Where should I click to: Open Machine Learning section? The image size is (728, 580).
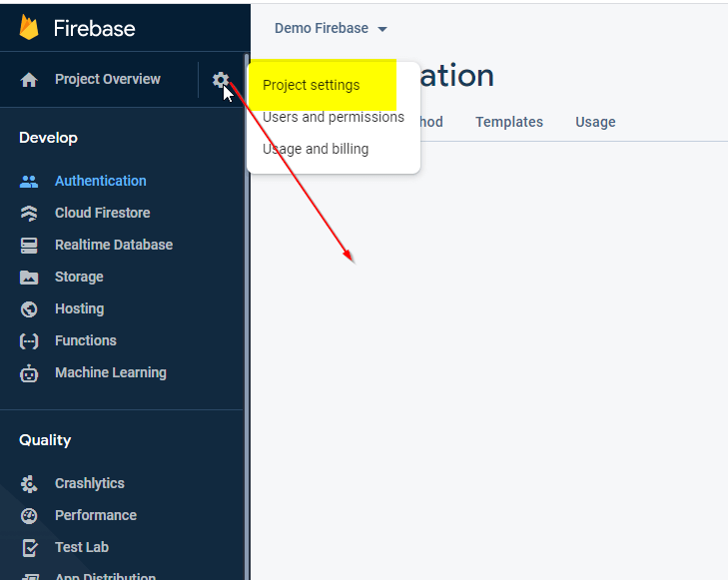click(111, 373)
